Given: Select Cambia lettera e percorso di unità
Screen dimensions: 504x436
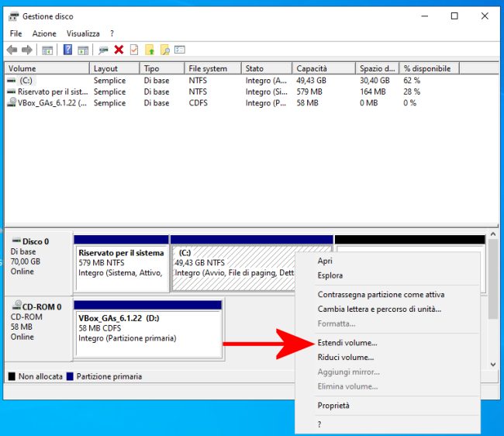Looking at the screenshot, I should [379, 309].
